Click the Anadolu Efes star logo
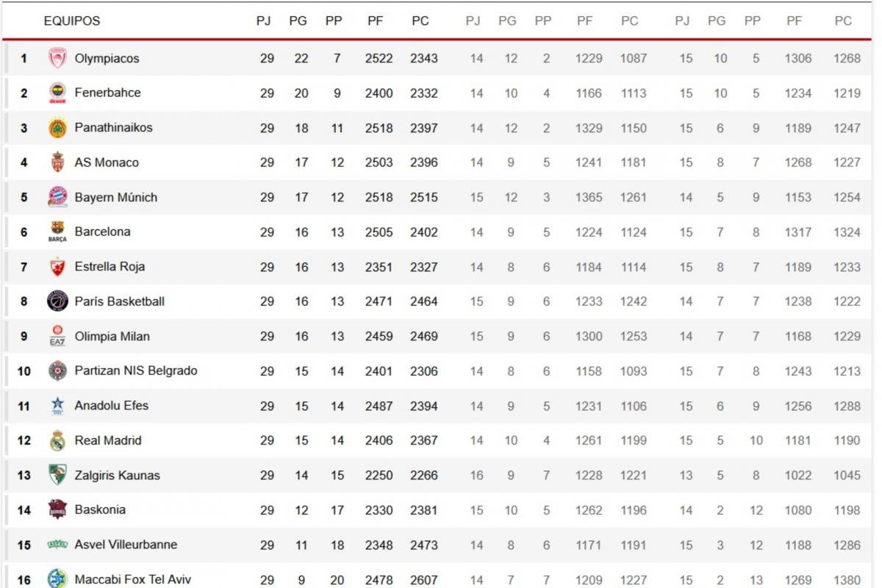This screenshot has width=882, height=588. click(x=57, y=406)
